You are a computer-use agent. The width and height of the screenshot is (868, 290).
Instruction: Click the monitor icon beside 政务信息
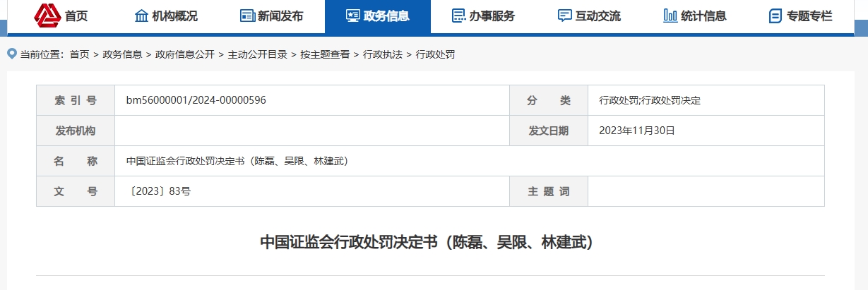click(353, 16)
